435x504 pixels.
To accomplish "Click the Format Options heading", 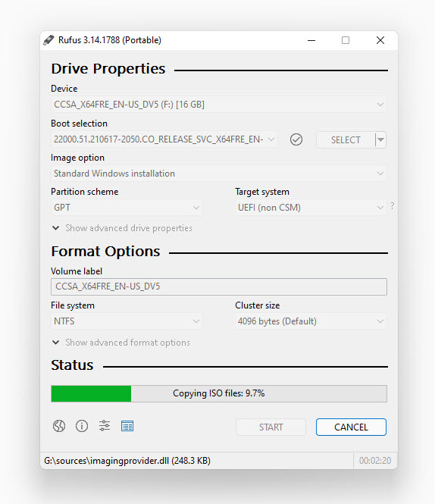I will [x=105, y=252].
